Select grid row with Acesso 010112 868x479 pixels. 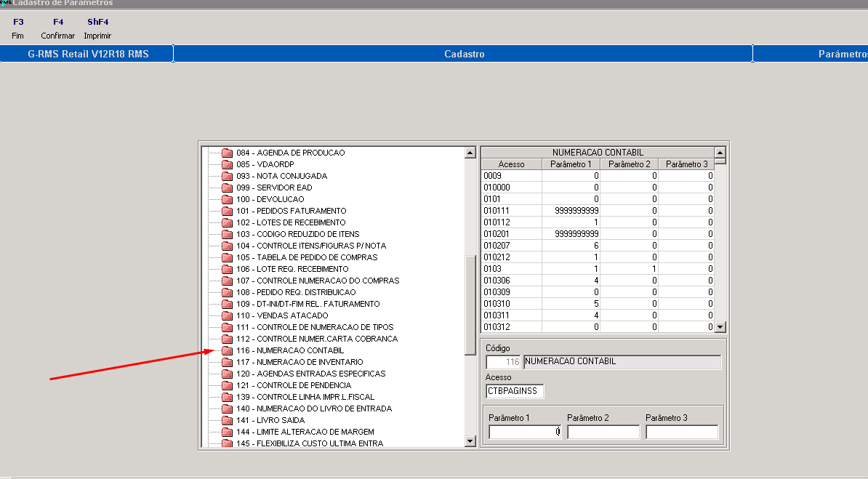coord(598,222)
